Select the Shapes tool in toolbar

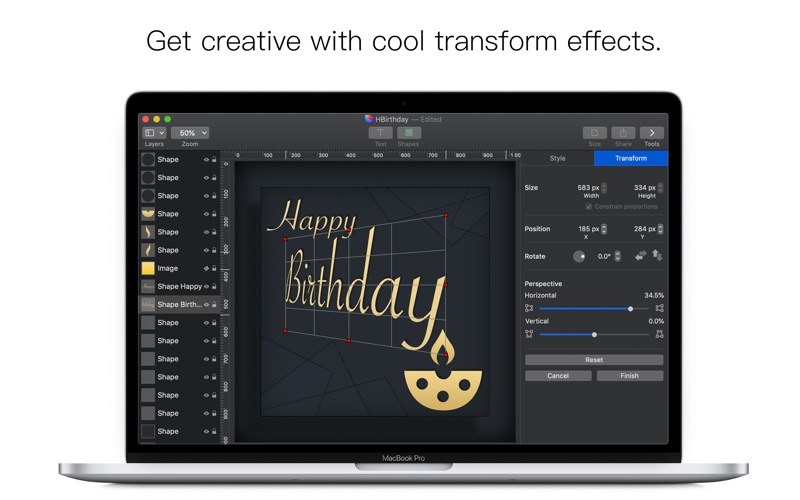click(x=409, y=133)
